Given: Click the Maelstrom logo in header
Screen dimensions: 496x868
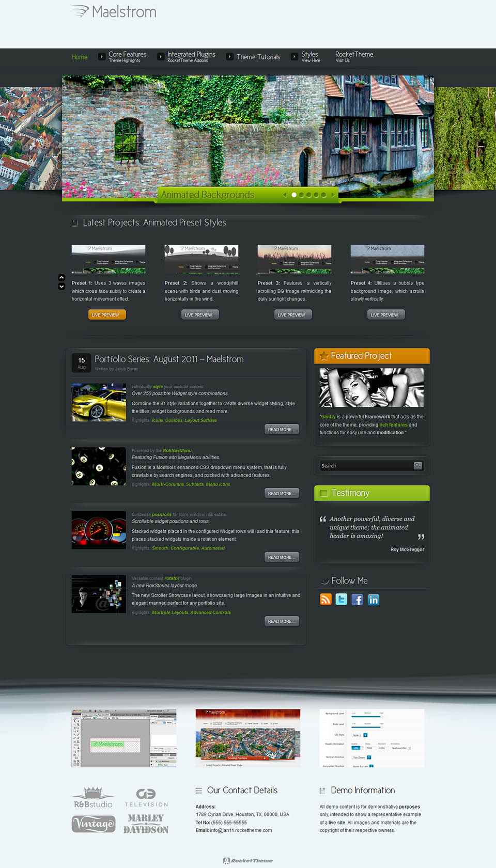Looking at the screenshot, I should coord(114,12).
